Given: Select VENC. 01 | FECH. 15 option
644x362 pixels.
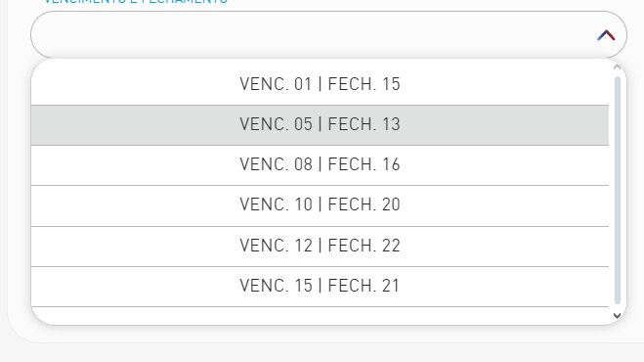Looking at the screenshot, I should click(320, 84).
